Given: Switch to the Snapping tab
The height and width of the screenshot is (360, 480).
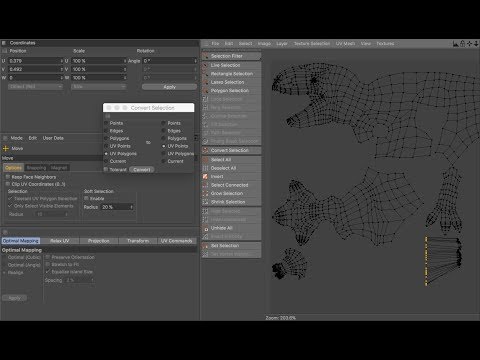Looking at the screenshot, I should 36,168.
